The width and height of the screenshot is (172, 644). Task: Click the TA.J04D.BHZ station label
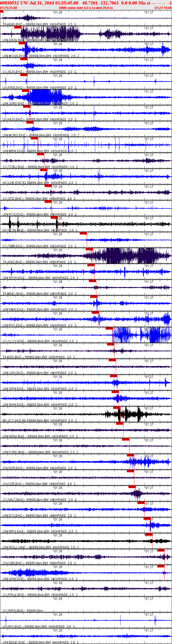(13, 262)
